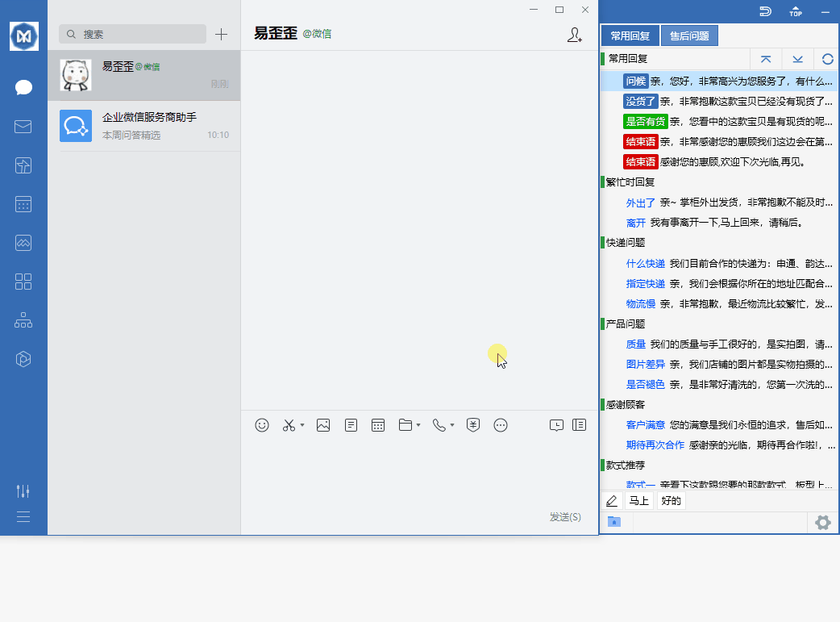This screenshot has width=840, height=622.
Task: Click the 发送(S) send button
Action: pos(563,516)
